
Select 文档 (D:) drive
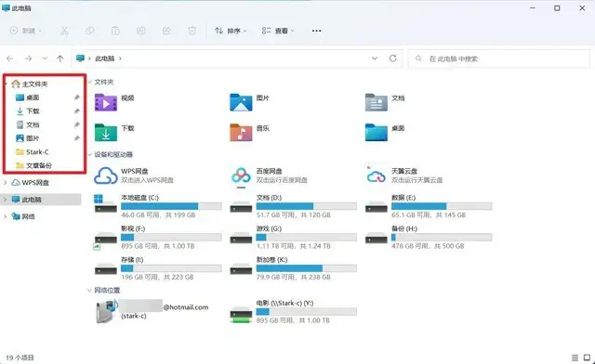tap(294, 206)
